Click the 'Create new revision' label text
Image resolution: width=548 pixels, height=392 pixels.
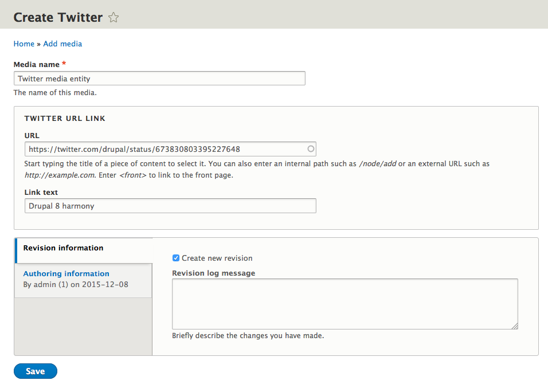(217, 258)
